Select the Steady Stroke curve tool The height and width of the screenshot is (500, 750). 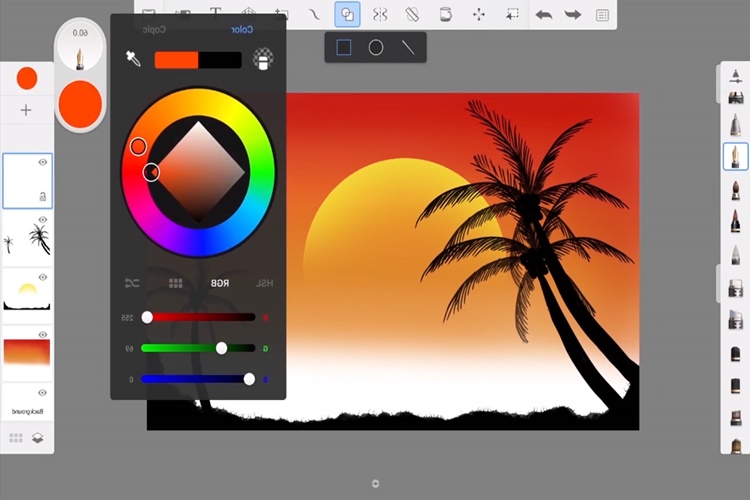point(314,15)
